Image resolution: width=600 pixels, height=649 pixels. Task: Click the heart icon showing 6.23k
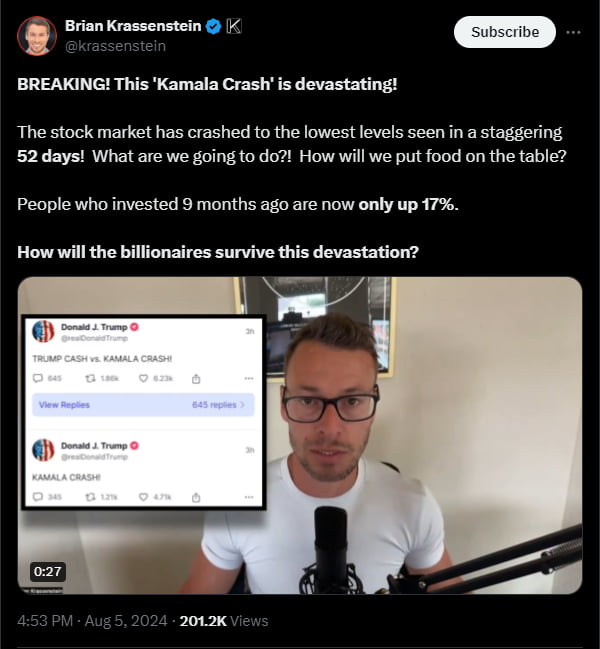click(143, 378)
